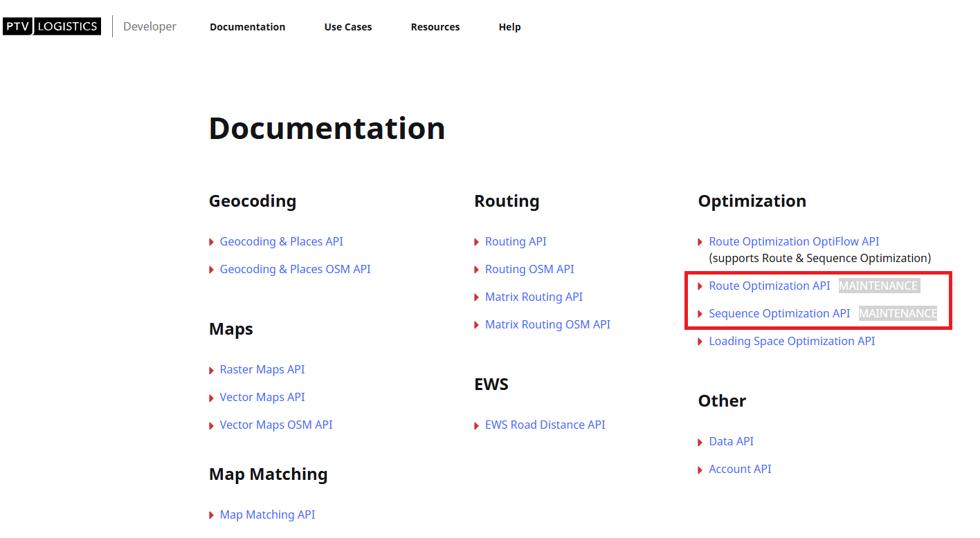
Task: Open the Documentation menu
Action: pyautogui.click(x=247, y=27)
